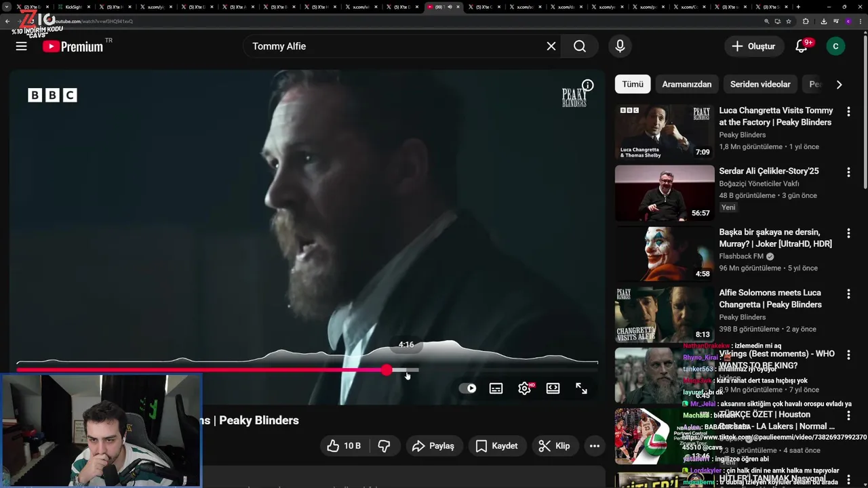This screenshot has width=868, height=488.
Task: Open Vikings Best moments video thumbnail
Action: coord(665,375)
